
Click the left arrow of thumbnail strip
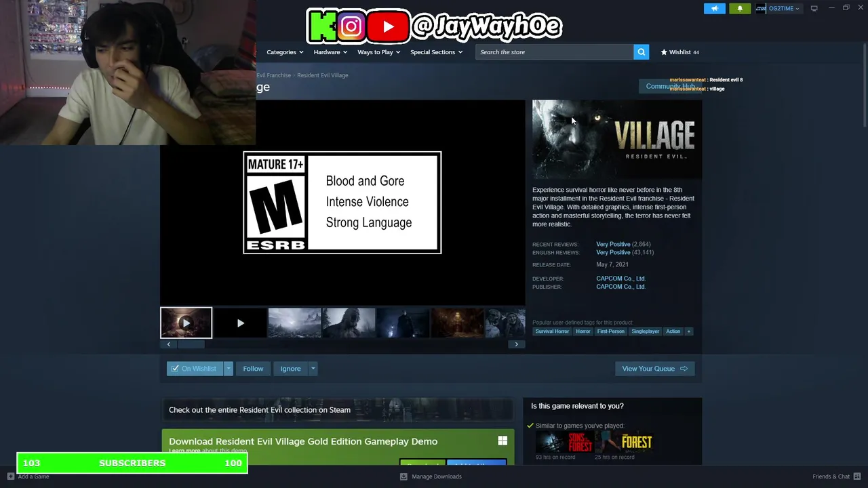tap(168, 344)
